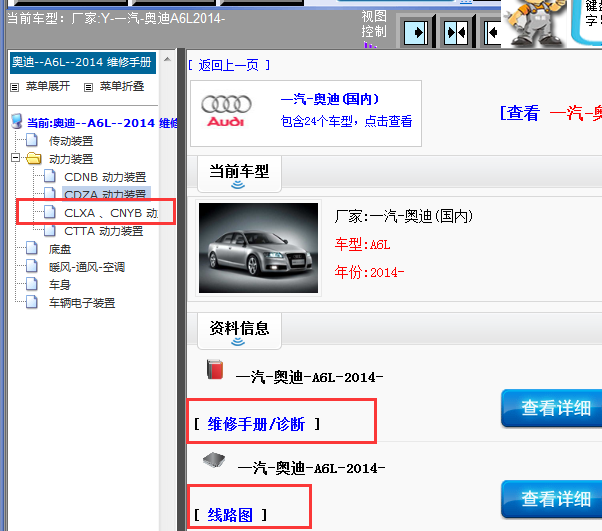Click the sidebar scroll-up arrow
The image size is (602, 531).
pyautogui.click(x=167, y=59)
